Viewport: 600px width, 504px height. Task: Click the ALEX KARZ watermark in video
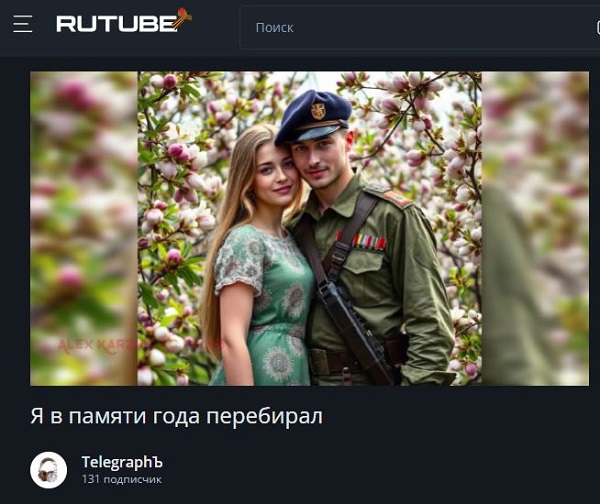pyautogui.click(x=96, y=344)
